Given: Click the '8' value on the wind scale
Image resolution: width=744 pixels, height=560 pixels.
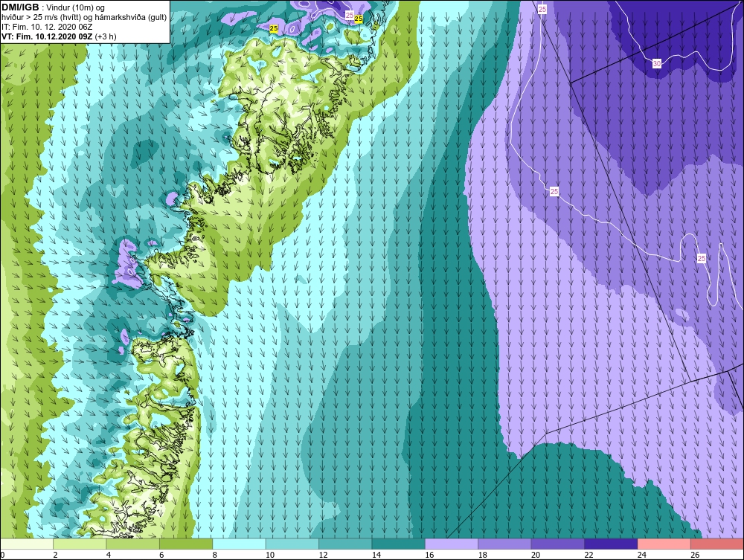Looking at the screenshot, I should [215, 555].
